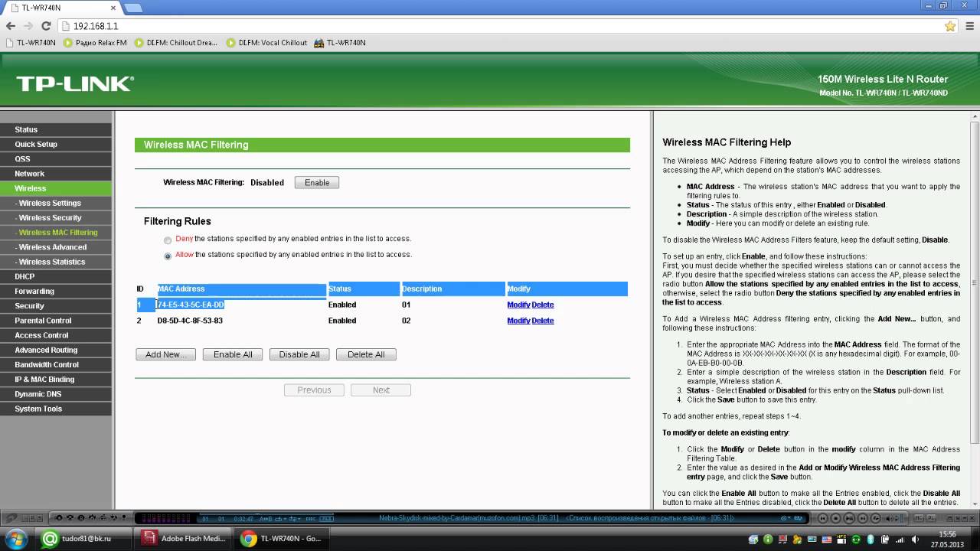
Task: Click Delete for MAC D8-5D-4C-8F-53-83
Action: 543,321
